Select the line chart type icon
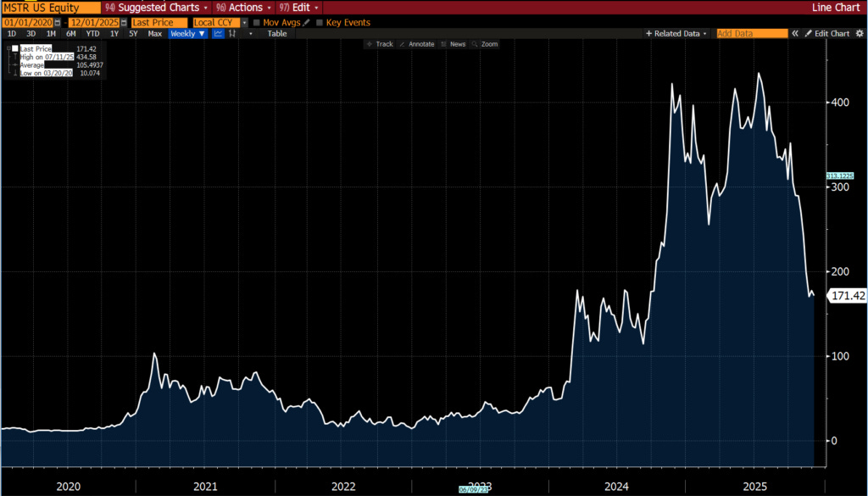Screen dimensions: 868x496 [218, 33]
